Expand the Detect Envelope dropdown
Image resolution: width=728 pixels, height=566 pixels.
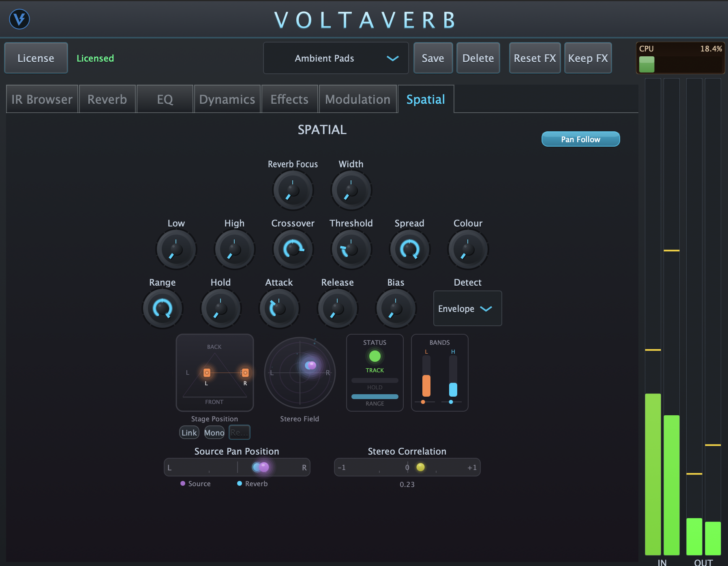point(467,309)
